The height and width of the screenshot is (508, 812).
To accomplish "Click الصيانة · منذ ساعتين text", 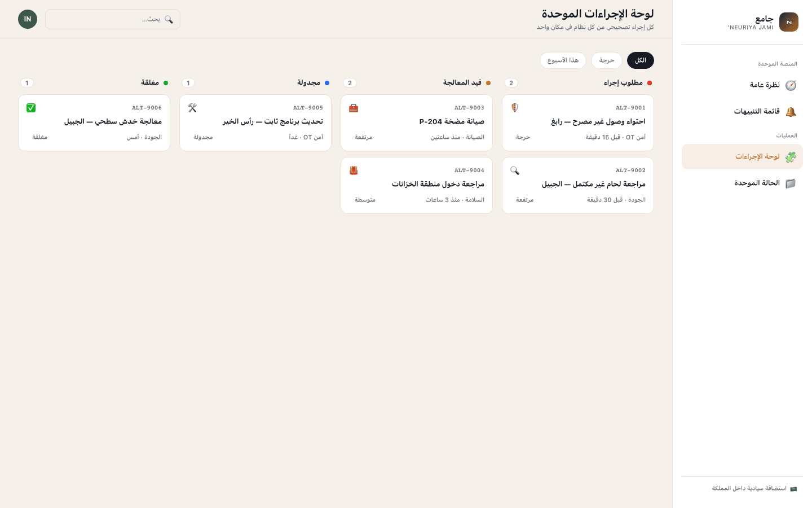I will (x=457, y=137).
